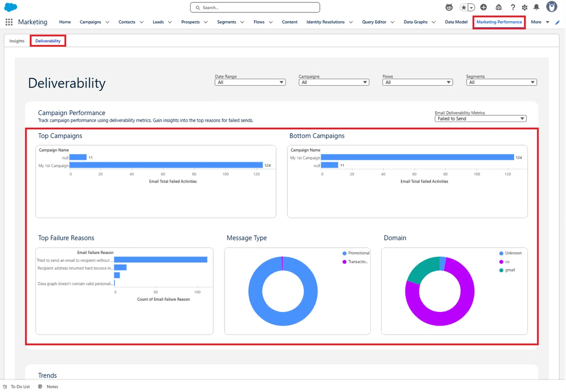
Task: Expand the Date Range dropdown
Action: pyautogui.click(x=250, y=82)
